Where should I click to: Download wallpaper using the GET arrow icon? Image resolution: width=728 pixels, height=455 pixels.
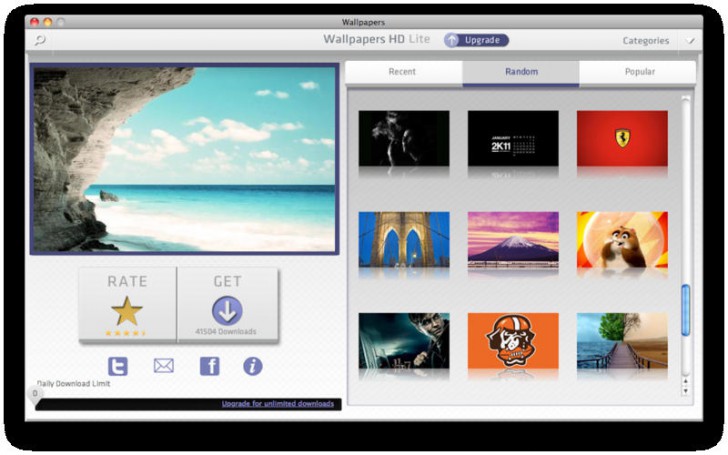[x=227, y=311]
